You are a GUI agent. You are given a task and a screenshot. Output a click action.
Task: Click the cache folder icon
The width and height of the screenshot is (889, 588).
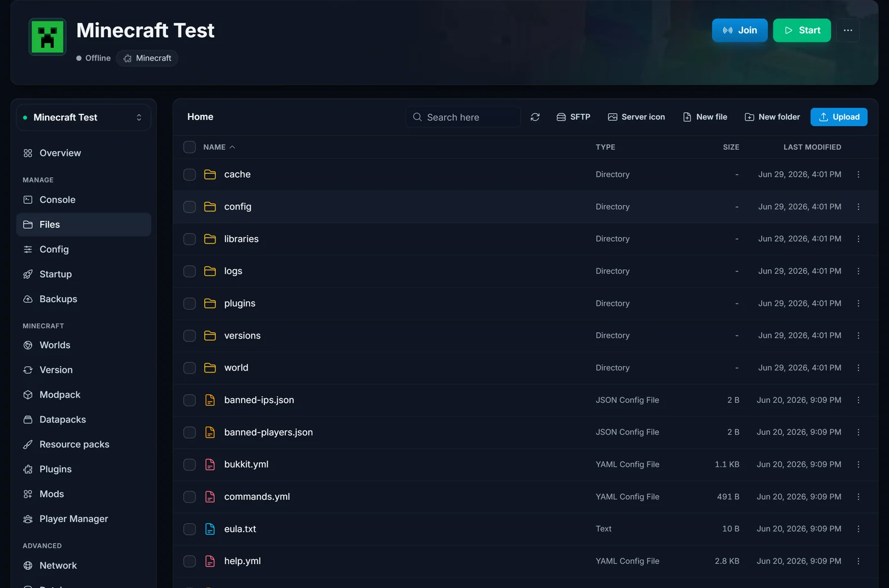[x=210, y=174]
